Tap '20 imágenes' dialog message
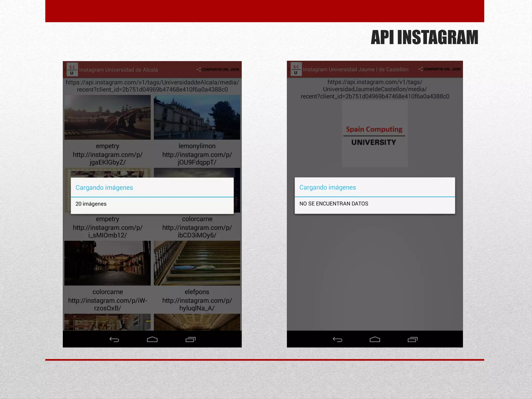Viewport: 532px width, 399px height. [x=91, y=204]
